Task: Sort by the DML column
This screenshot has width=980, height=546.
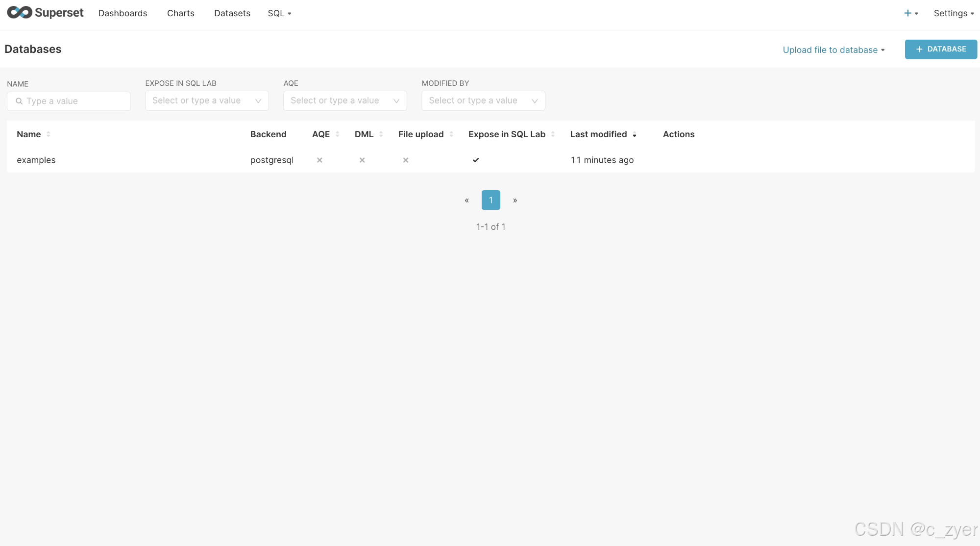Action: (368, 134)
